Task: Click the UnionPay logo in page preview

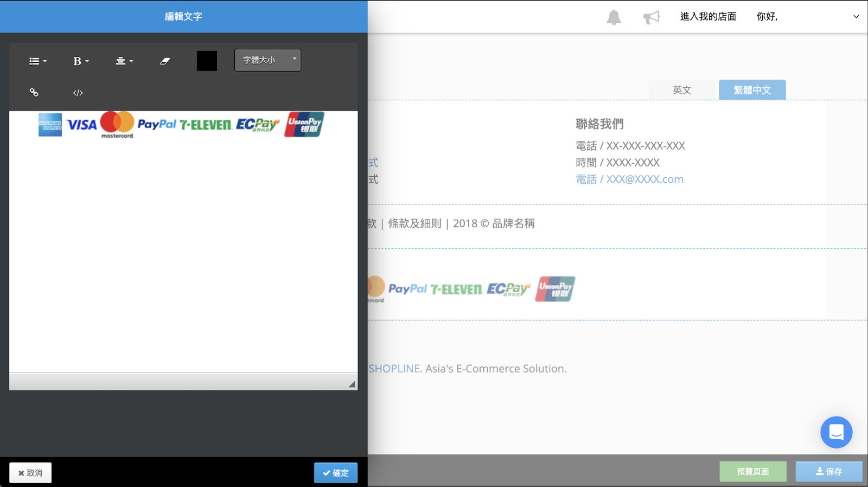Action: tap(555, 289)
